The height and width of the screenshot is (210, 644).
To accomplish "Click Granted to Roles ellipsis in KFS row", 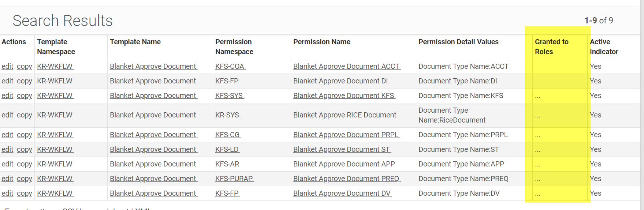I will click(x=537, y=97).
